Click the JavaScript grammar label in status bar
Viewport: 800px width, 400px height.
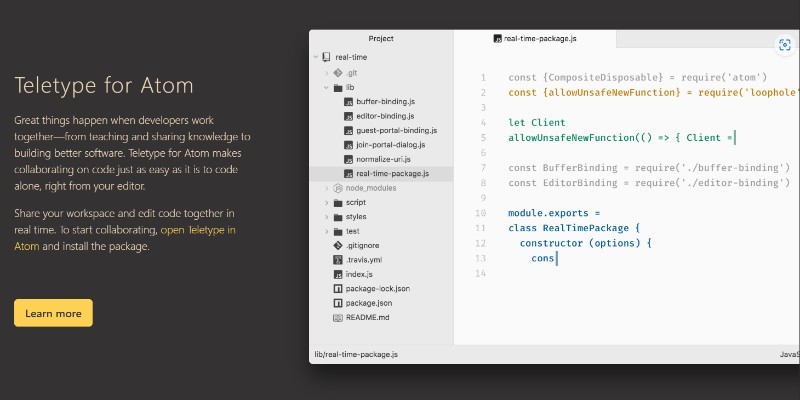(x=789, y=355)
